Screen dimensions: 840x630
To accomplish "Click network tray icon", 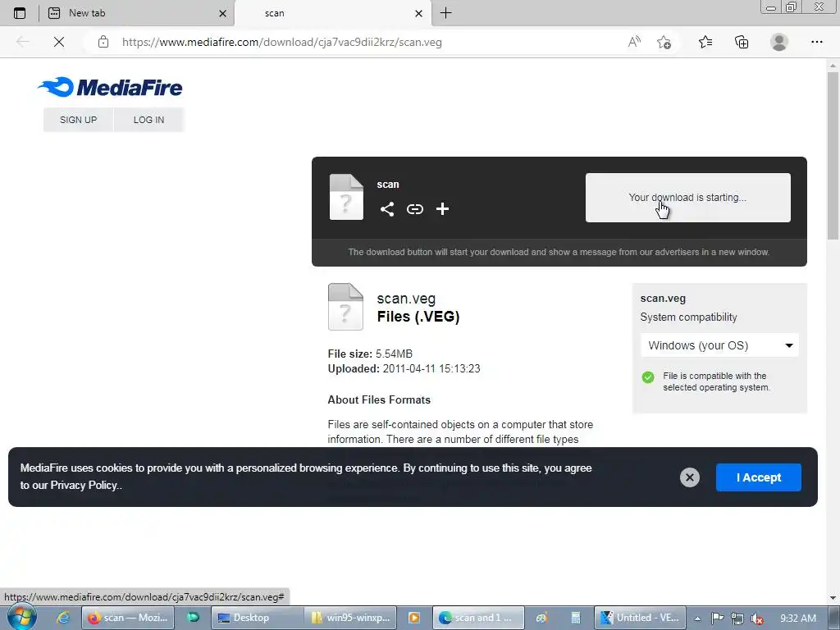I will tap(737, 619).
